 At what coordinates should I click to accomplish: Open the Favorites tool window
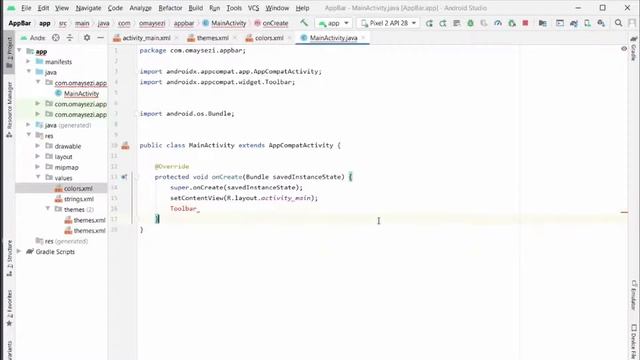(9, 308)
